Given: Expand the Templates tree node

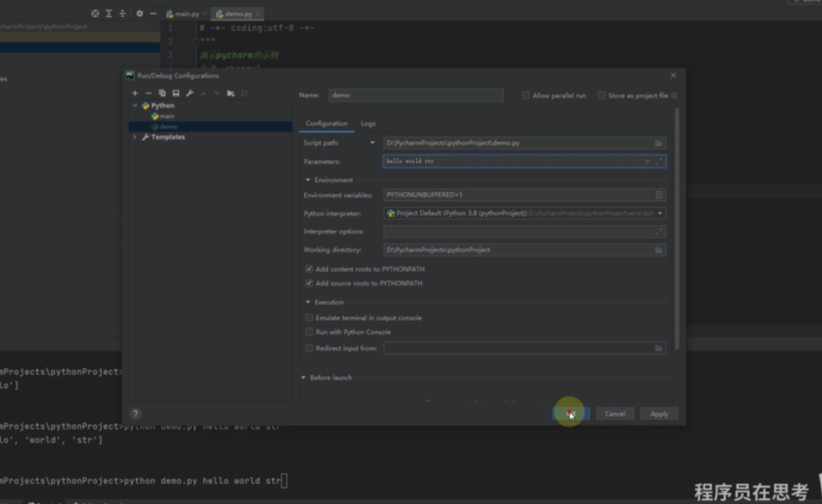Looking at the screenshot, I should point(135,137).
